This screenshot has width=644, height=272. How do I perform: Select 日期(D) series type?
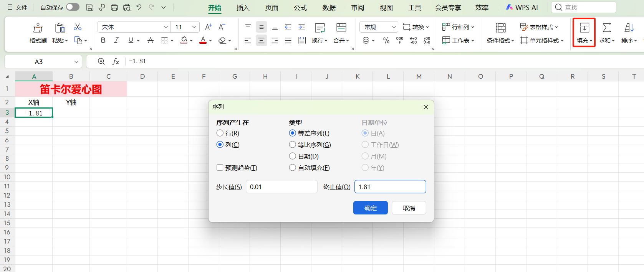pyautogui.click(x=292, y=156)
